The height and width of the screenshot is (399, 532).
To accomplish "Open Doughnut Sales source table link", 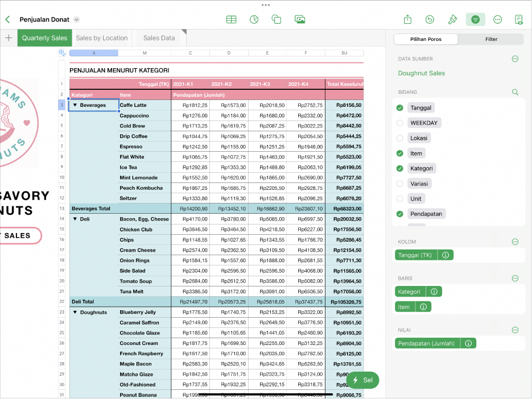I will click(422, 73).
